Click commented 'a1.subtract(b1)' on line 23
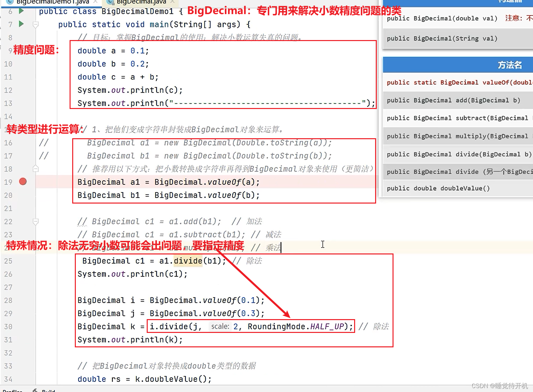 (204, 235)
